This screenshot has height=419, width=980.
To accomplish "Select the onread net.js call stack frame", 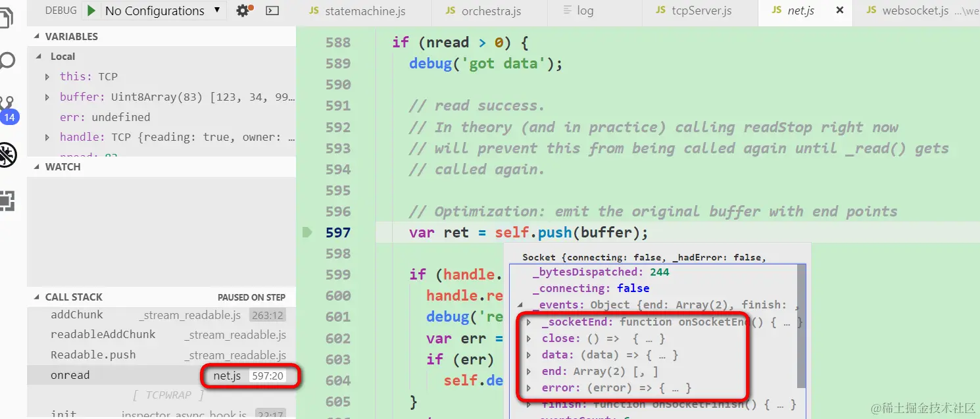I will pos(161,376).
